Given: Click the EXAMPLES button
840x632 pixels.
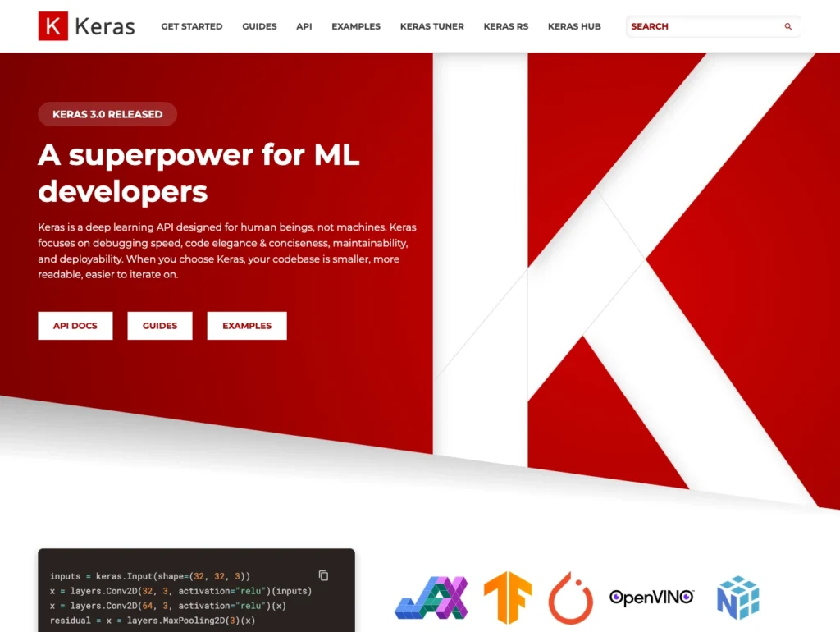Looking at the screenshot, I should 246,325.
